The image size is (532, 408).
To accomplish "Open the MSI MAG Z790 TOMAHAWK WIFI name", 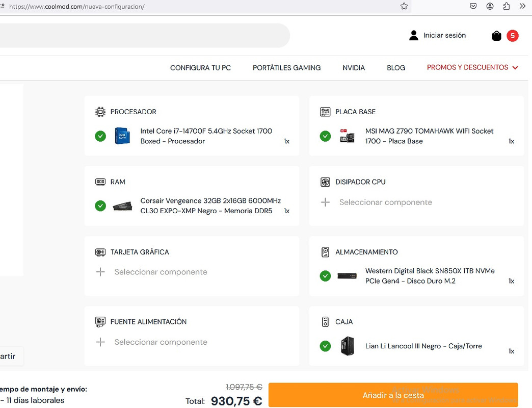I will click(x=429, y=136).
